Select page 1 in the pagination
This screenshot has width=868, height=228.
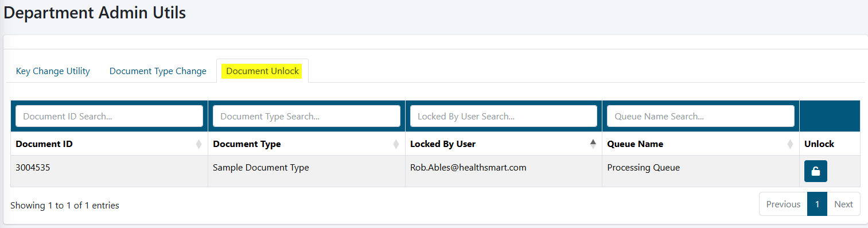tap(817, 204)
